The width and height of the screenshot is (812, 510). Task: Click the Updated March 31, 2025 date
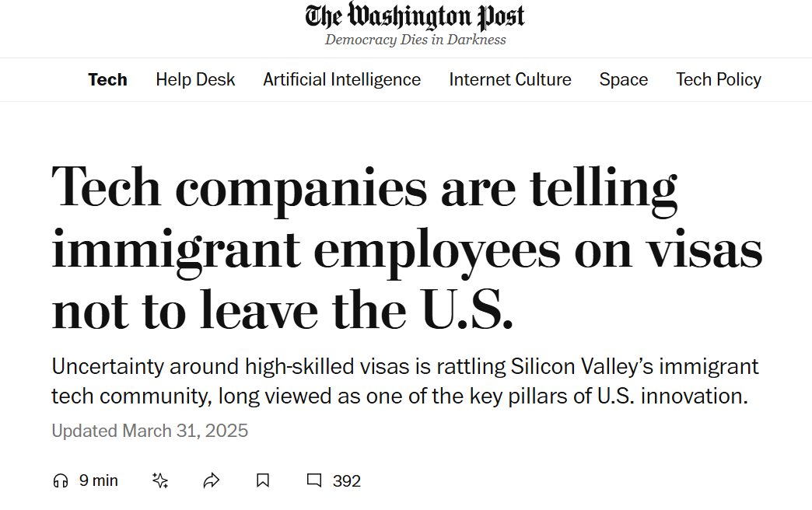tap(149, 431)
